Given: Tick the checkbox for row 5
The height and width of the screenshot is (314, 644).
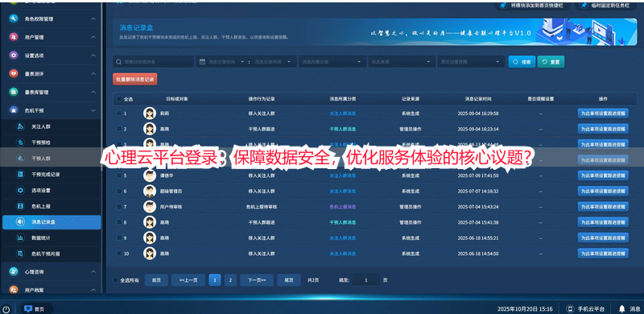Looking at the screenshot, I should (x=119, y=176).
